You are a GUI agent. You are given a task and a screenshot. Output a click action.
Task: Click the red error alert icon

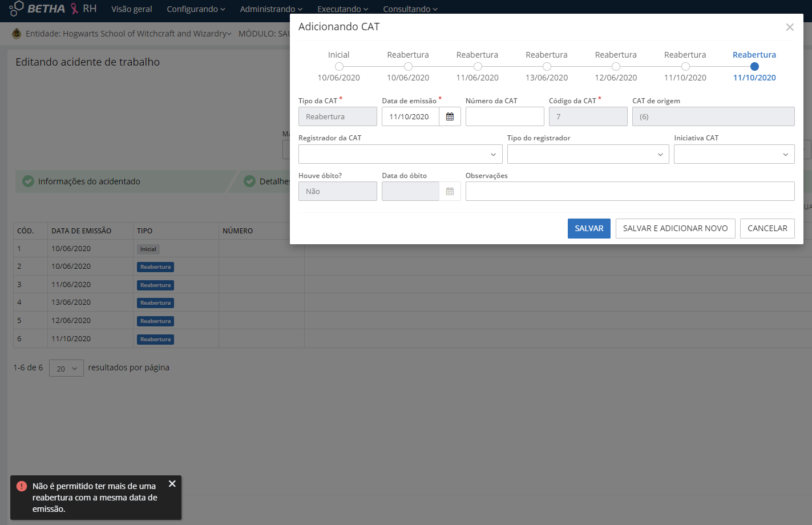point(22,486)
